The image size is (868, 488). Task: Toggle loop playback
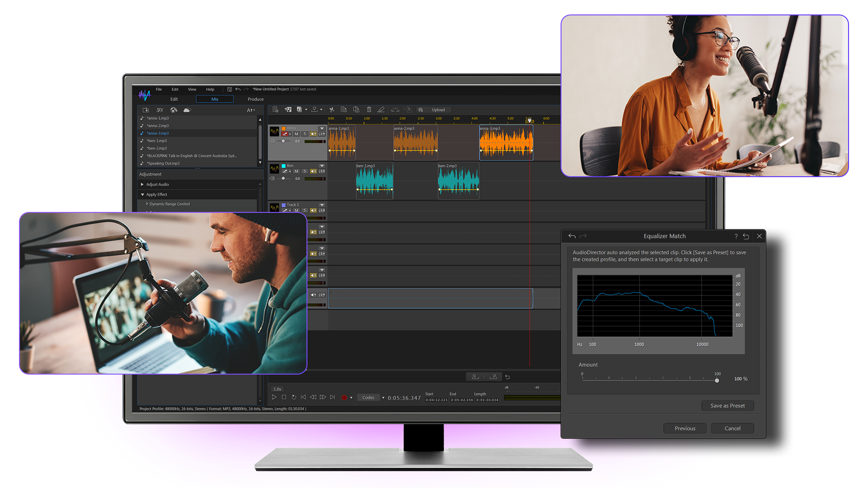(x=294, y=397)
